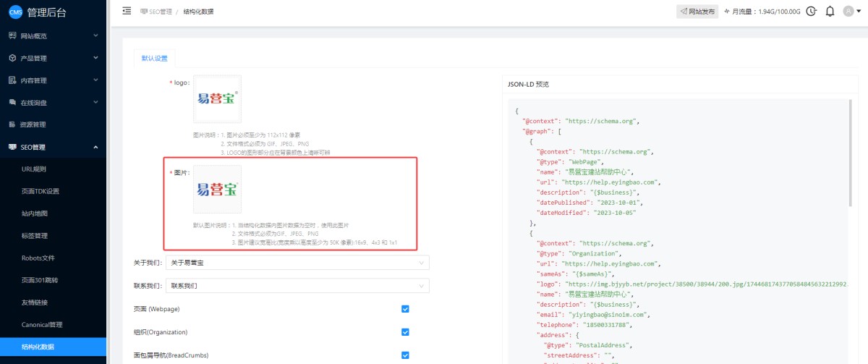Click the 产品管理 cube icon

(12, 58)
